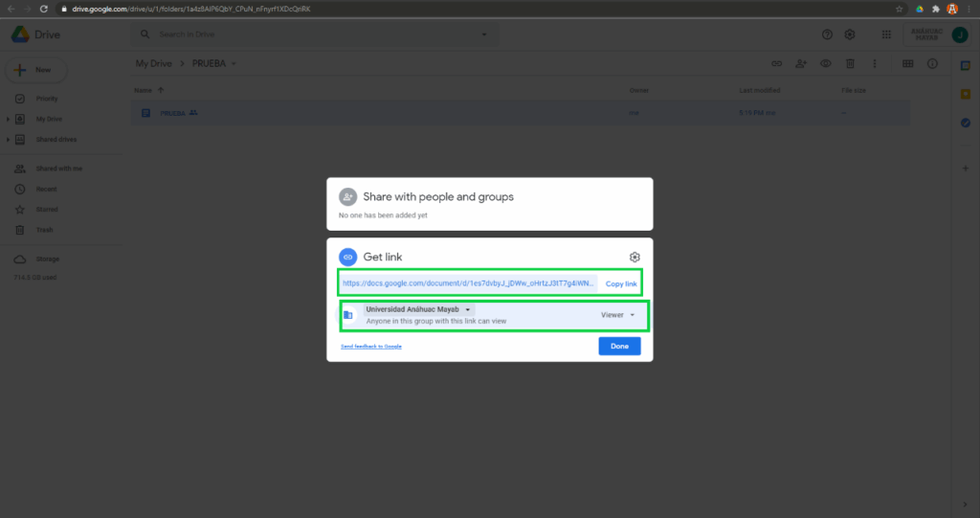Click the trash icon in the folder toolbar

pyautogui.click(x=850, y=63)
